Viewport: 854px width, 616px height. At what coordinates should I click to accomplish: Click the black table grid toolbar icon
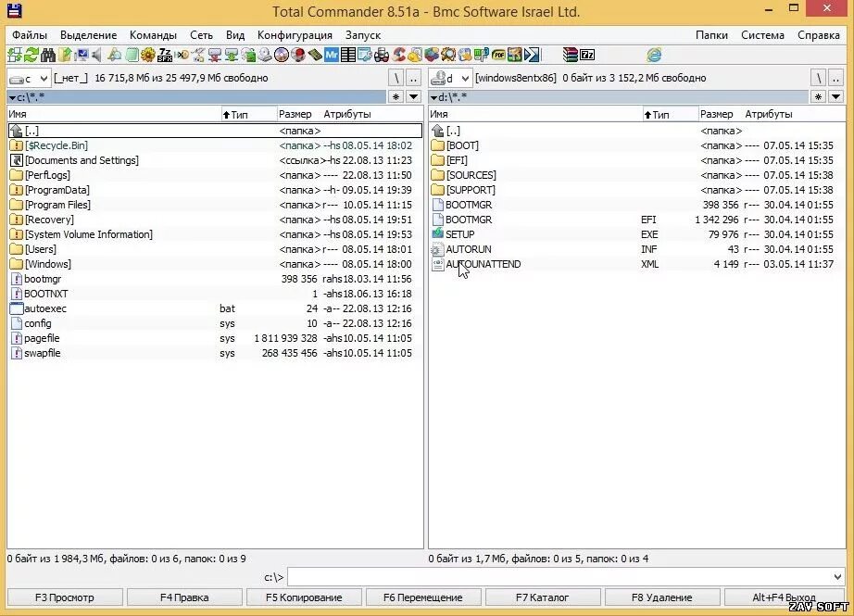click(347, 55)
